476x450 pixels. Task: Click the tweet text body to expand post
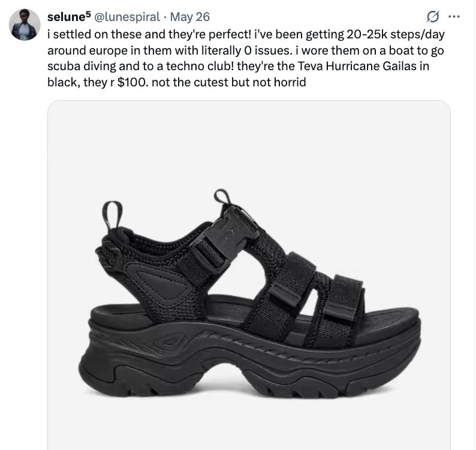(246, 58)
